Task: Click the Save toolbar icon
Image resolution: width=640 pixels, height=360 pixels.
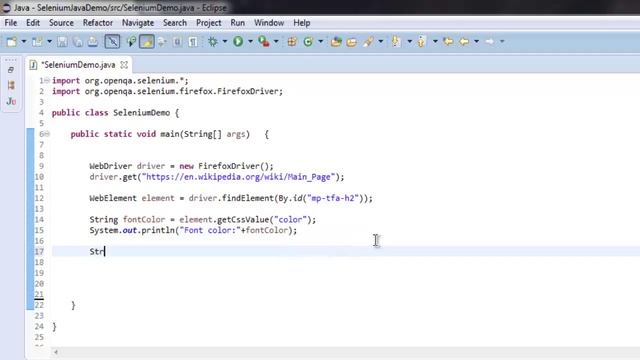Action: 62,41
